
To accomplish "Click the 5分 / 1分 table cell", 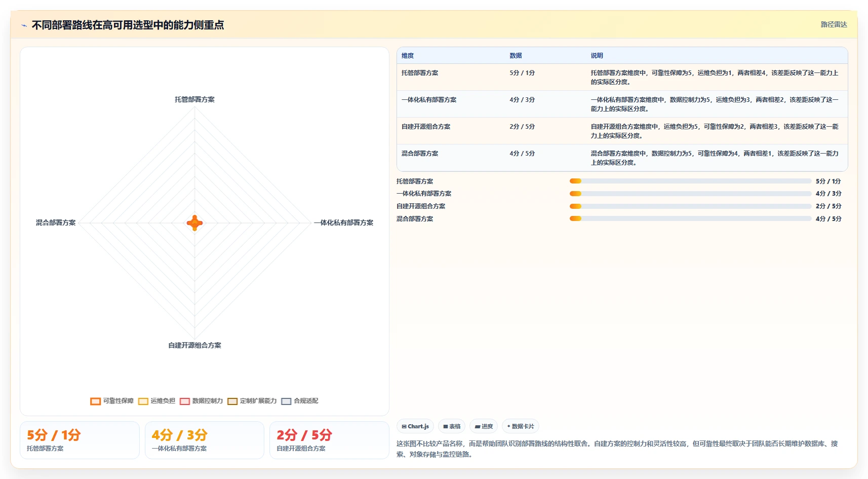I will (x=522, y=73).
